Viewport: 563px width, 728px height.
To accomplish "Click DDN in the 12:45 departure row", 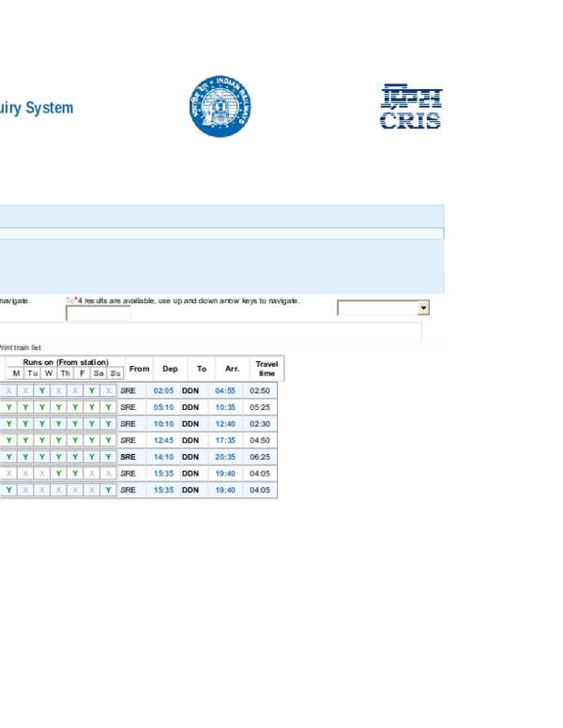I will (190, 441).
